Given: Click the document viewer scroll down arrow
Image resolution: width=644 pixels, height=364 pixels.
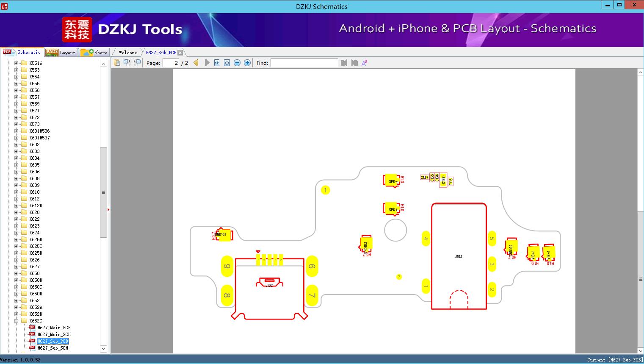Looking at the screenshot, I should click(641, 350).
